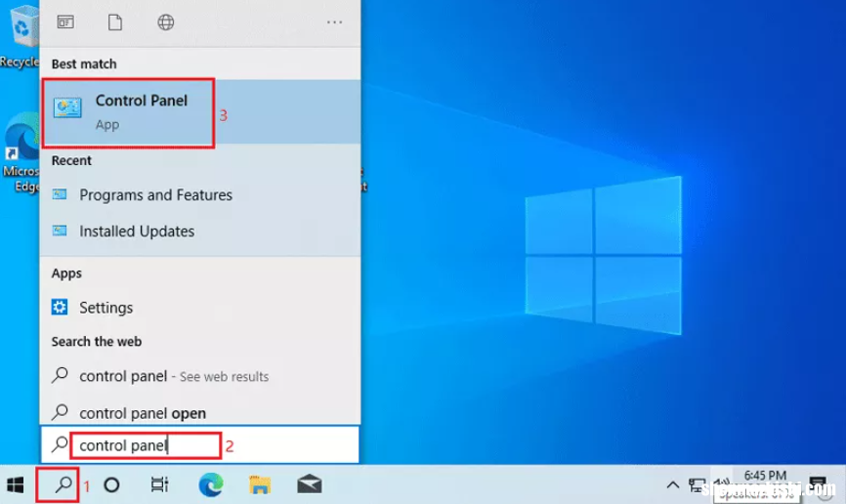Choose the 'control panel open' web suggestion
The height and width of the screenshot is (504, 846).
[x=199, y=413]
